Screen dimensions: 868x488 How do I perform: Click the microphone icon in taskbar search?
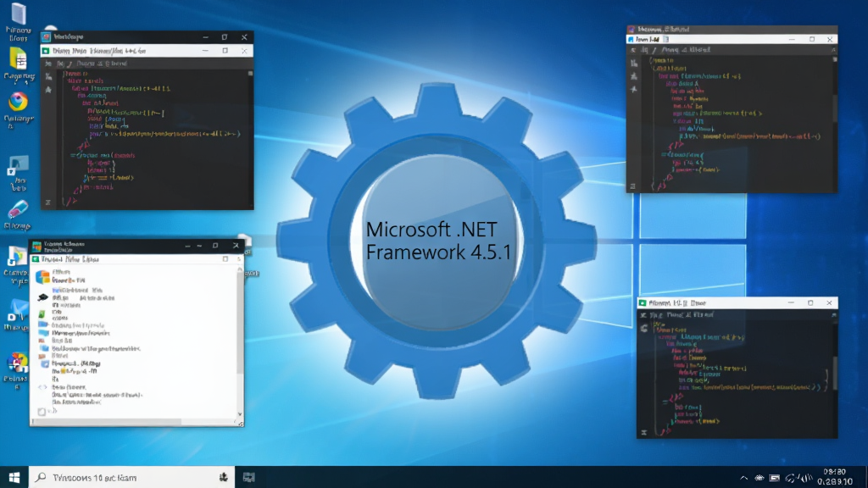point(223,477)
